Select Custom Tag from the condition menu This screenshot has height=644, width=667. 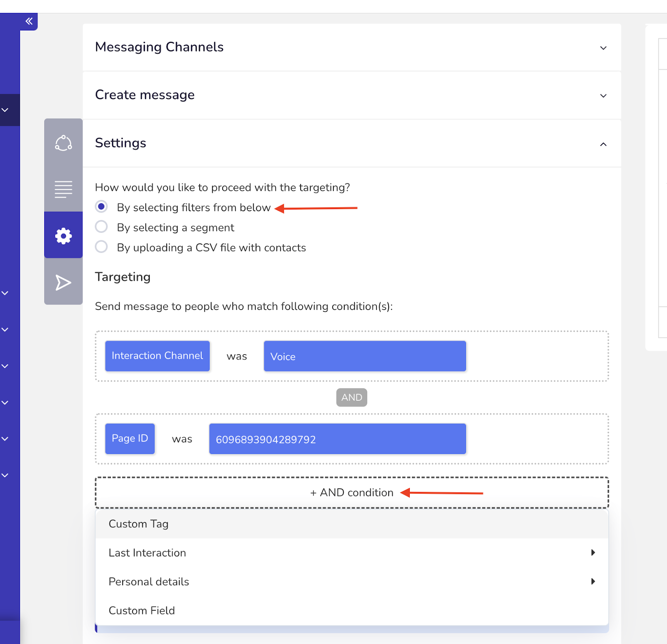coord(139,524)
